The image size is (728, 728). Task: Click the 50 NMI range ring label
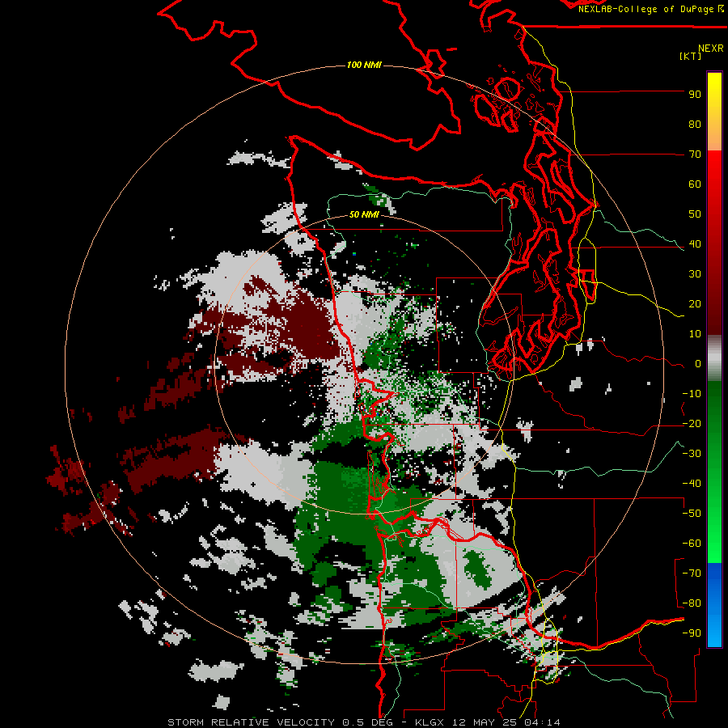click(x=364, y=214)
